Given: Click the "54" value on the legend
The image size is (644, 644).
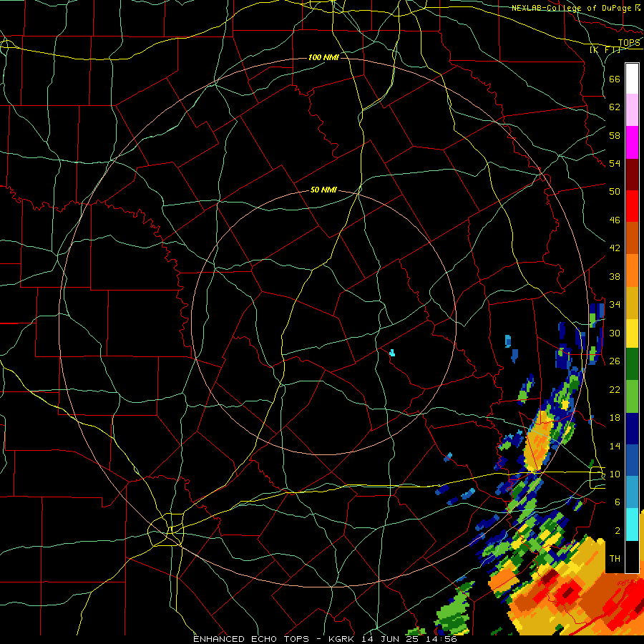Looking at the screenshot, I should [x=615, y=164].
